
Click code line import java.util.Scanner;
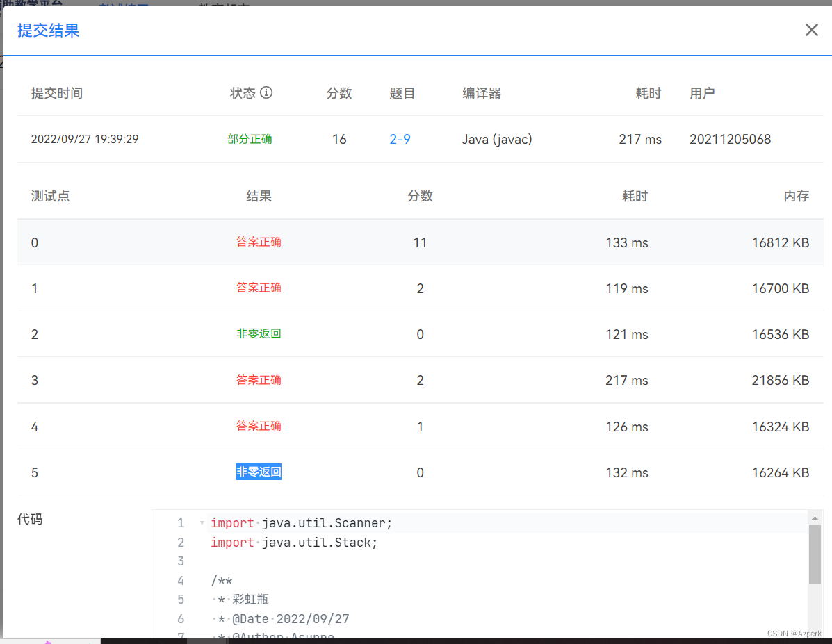click(302, 523)
